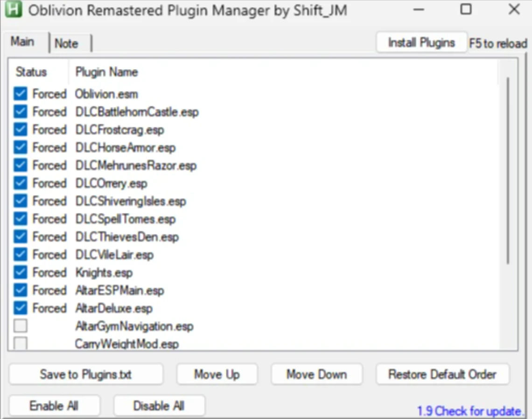The height and width of the screenshot is (419, 532).
Task: Uncheck the Oblivion.esm forced checkbox
Action: [20, 93]
